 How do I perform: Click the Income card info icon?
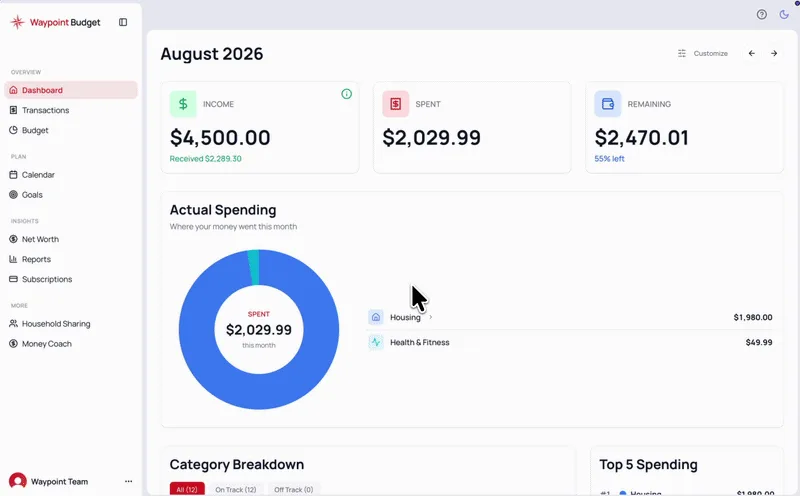coord(346,94)
